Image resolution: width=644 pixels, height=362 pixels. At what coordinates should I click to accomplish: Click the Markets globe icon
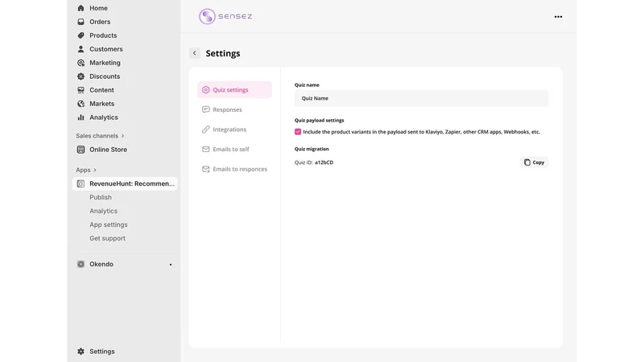point(81,104)
